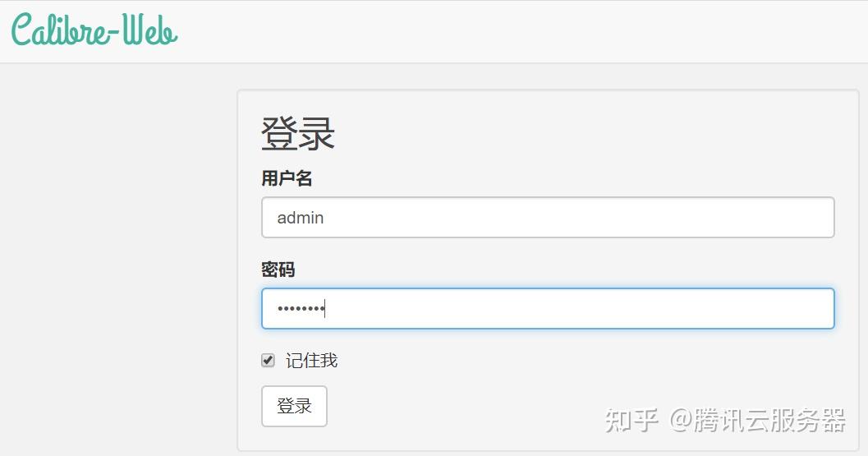Click the Calibre-Web logo

pos(94,31)
